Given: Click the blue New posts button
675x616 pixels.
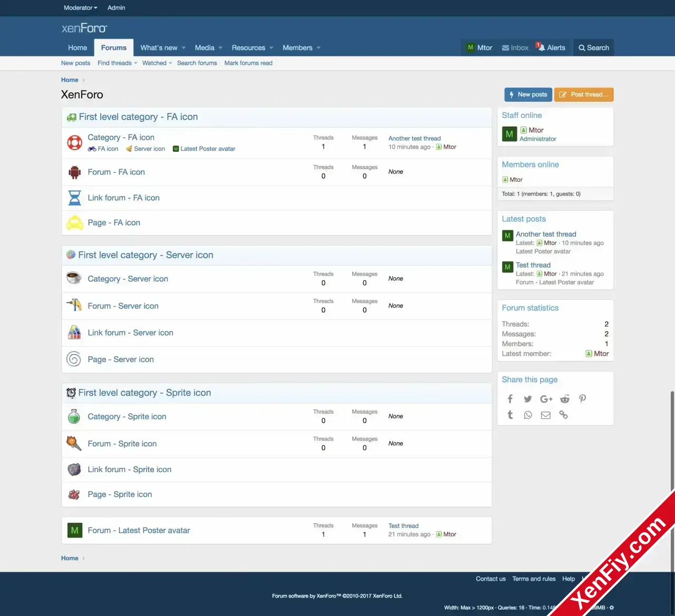Looking at the screenshot, I should 528,95.
